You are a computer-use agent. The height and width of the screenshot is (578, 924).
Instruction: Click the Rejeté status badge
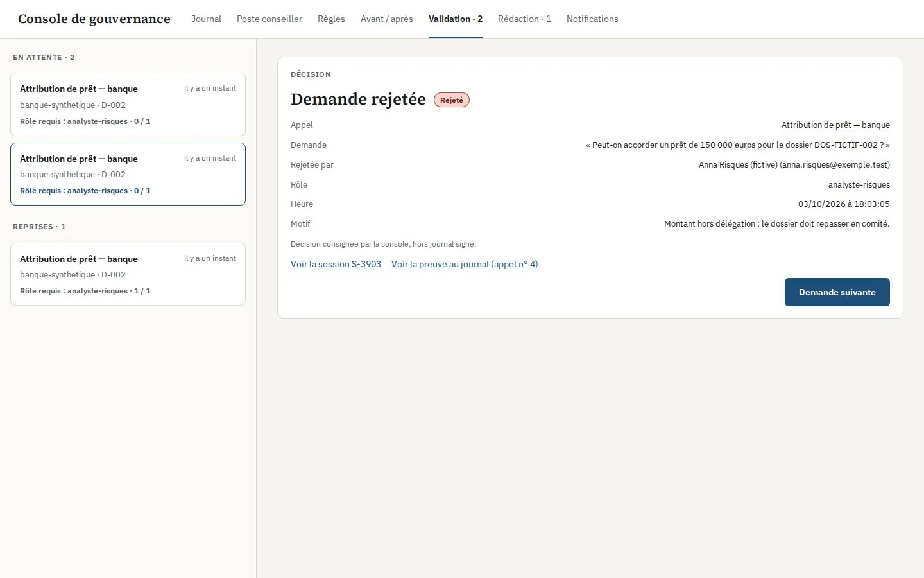[x=452, y=100]
